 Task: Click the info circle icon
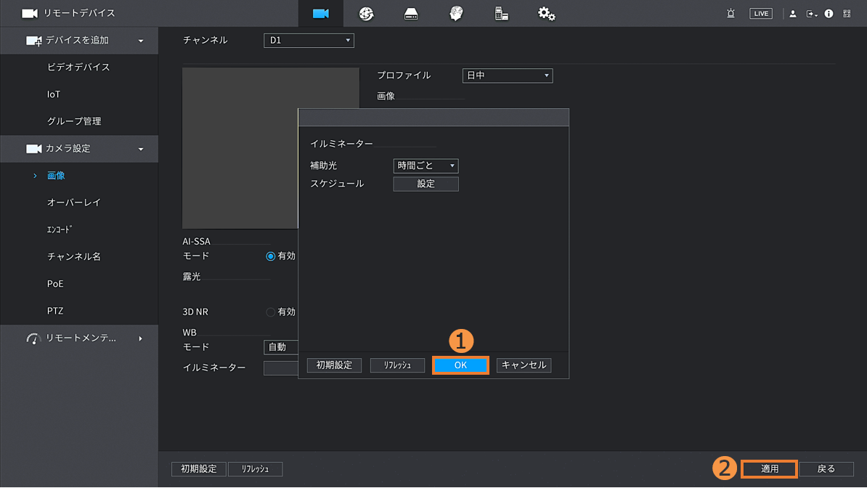point(829,14)
